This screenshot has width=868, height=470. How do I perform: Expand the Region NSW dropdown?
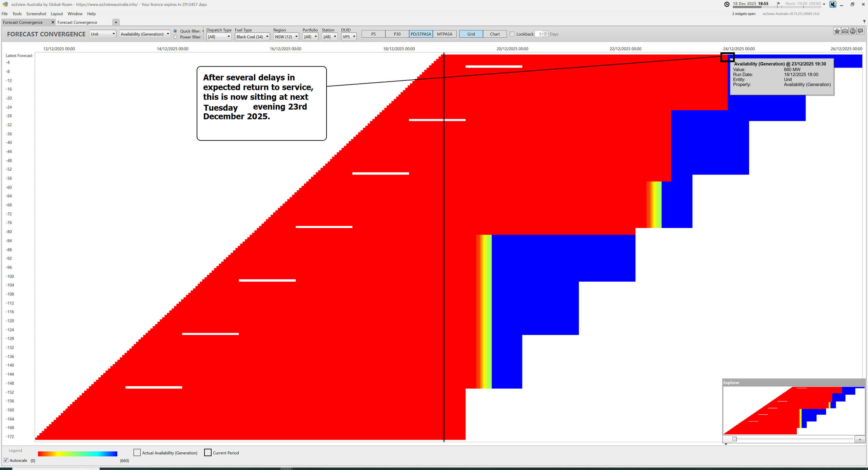click(x=286, y=37)
